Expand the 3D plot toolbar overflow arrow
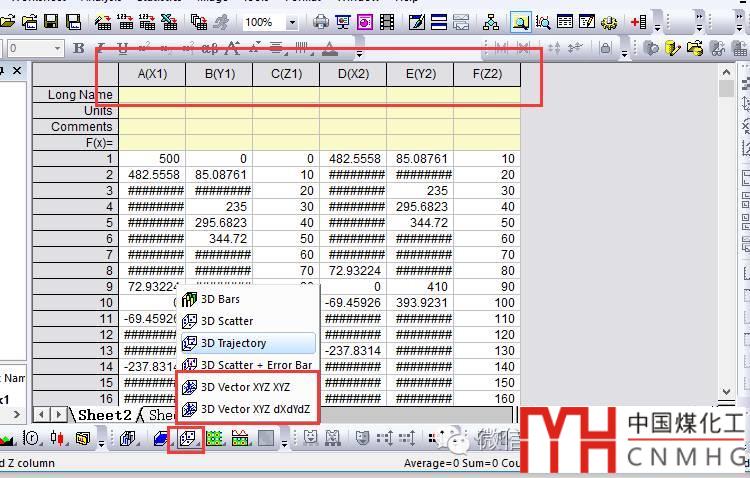Image resolution: width=750 pixels, height=478 pixels. coord(284,439)
